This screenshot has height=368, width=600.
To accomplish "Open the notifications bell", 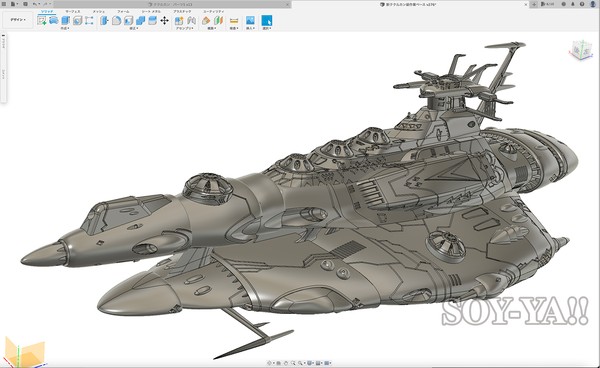I will point(573,4).
